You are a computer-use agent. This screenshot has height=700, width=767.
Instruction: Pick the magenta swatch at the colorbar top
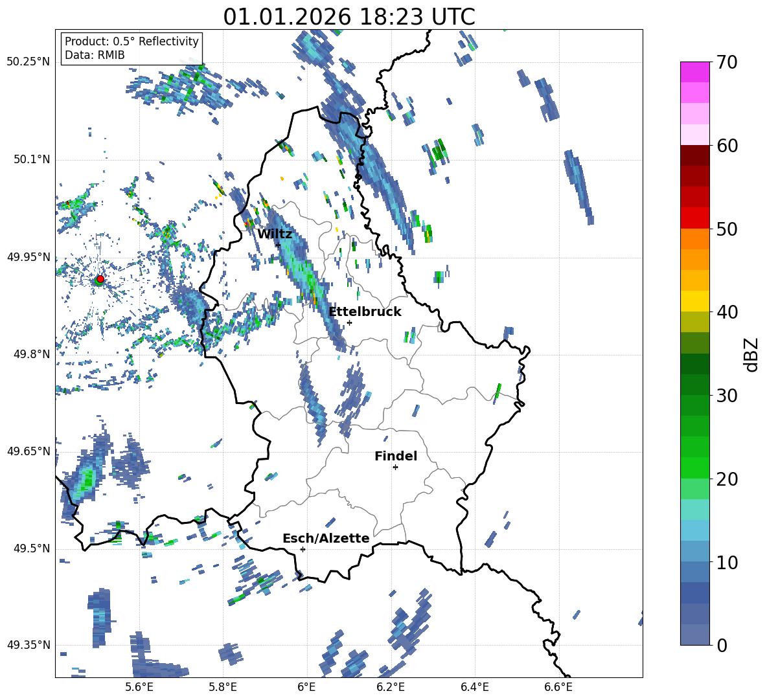(x=695, y=72)
